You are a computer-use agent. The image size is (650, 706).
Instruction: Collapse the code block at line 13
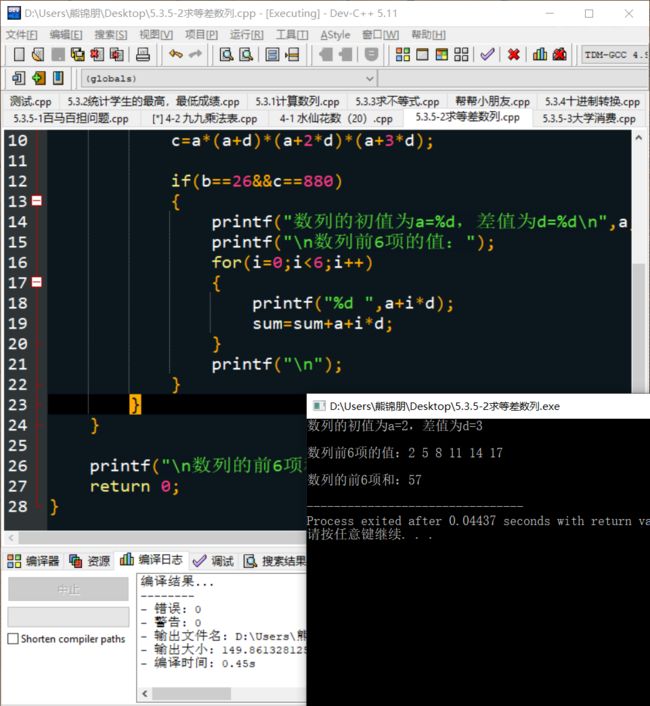[37, 202]
